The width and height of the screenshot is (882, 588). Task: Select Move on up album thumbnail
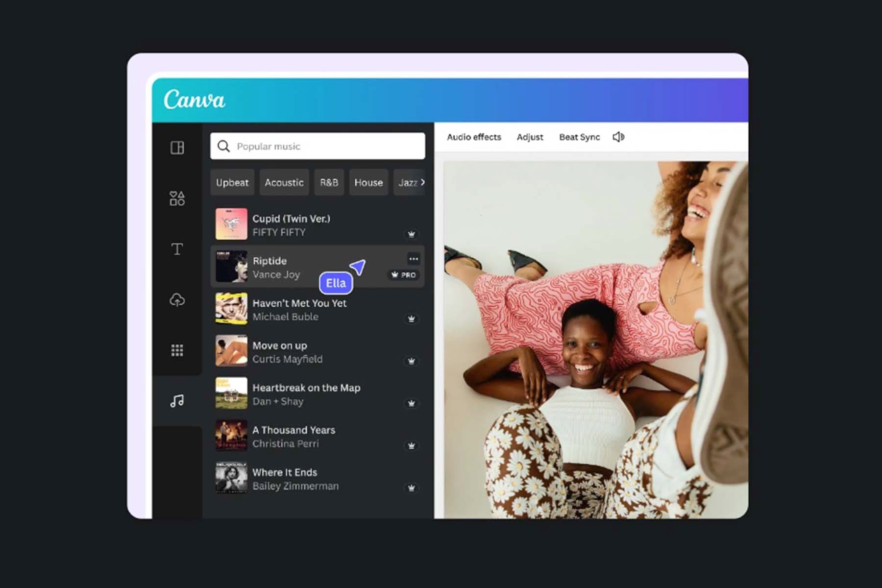click(231, 350)
